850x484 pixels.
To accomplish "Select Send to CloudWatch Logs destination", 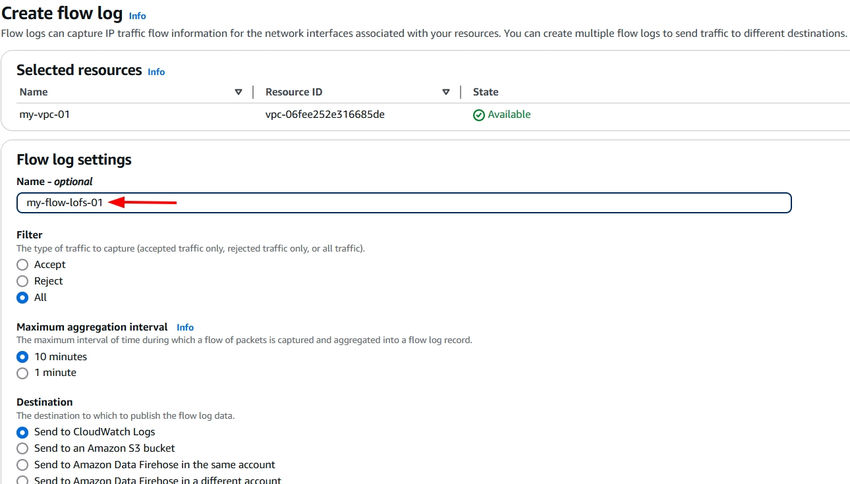I will (23, 432).
